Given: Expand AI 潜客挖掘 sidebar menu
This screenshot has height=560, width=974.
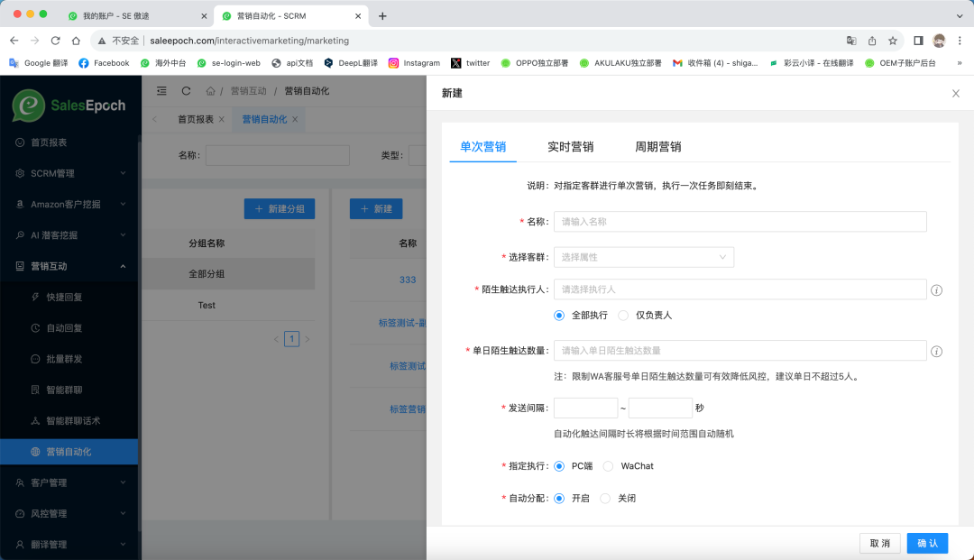Looking at the screenshot, I should pos(69,235).
